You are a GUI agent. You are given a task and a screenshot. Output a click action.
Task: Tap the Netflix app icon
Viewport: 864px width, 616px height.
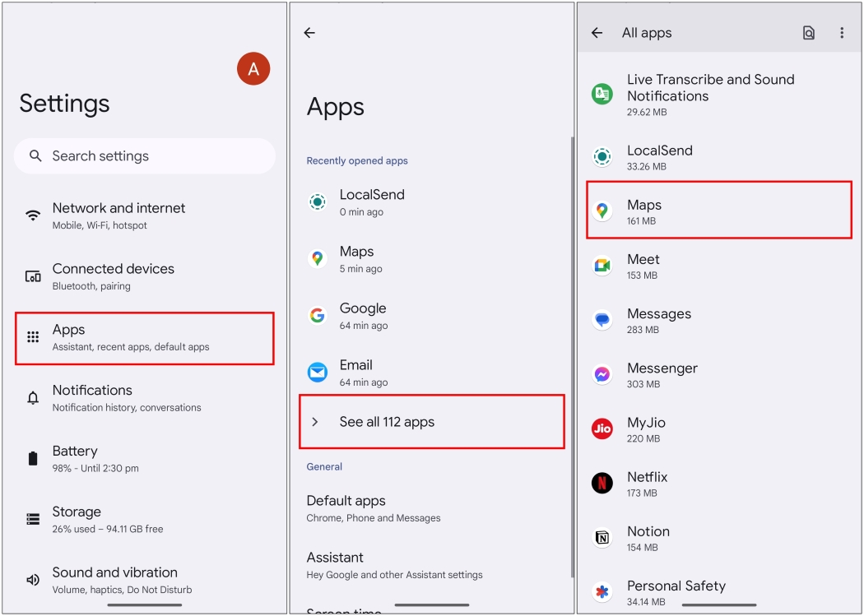tap(602, 483)
